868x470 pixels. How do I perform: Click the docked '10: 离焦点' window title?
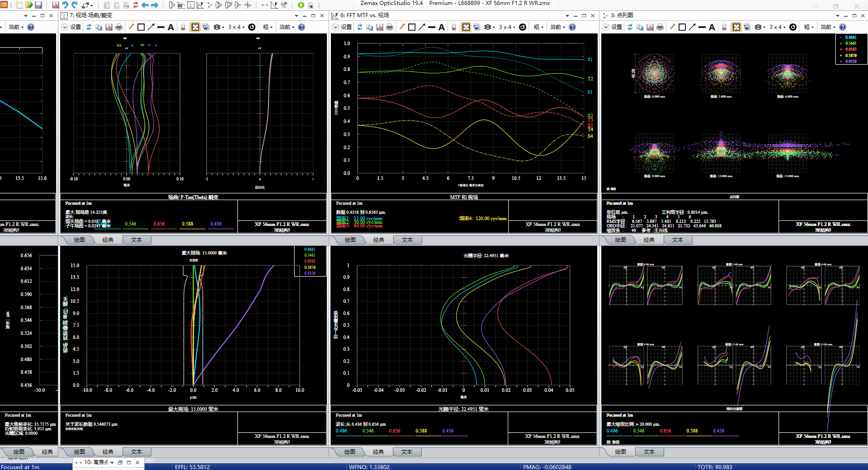(95, 462)
